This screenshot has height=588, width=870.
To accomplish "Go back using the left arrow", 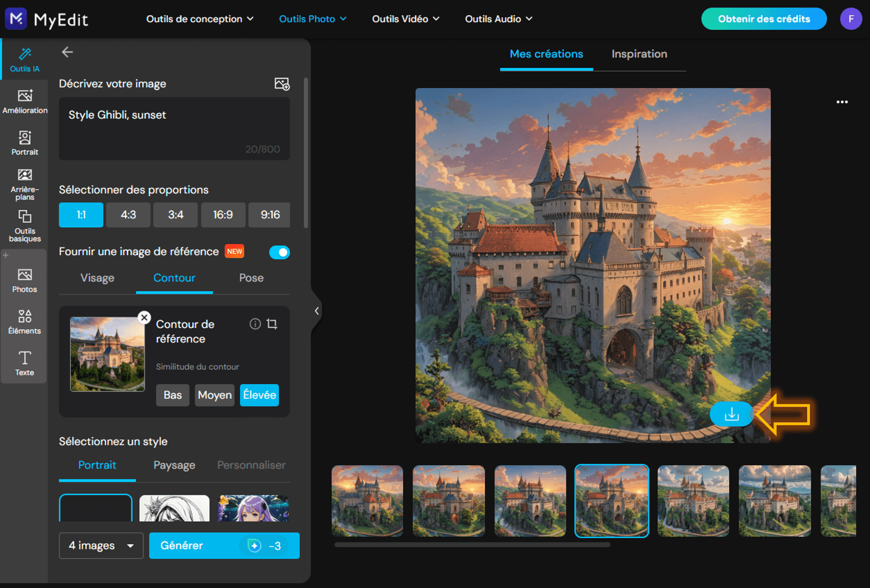I will point(67,52).
